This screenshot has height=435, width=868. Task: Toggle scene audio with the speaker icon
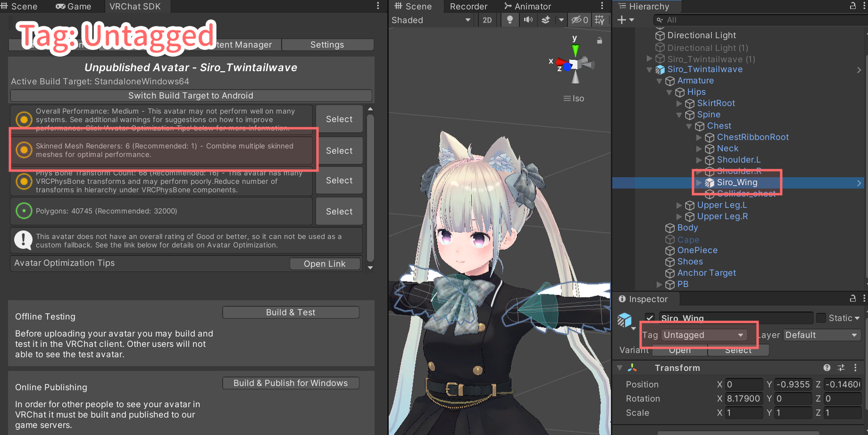[528, 20]
